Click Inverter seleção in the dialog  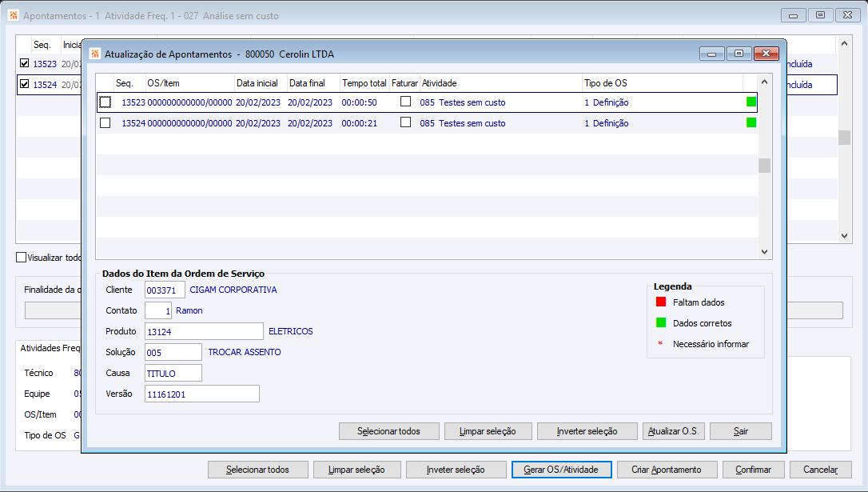pyautogui.click(x=587, y=431)
